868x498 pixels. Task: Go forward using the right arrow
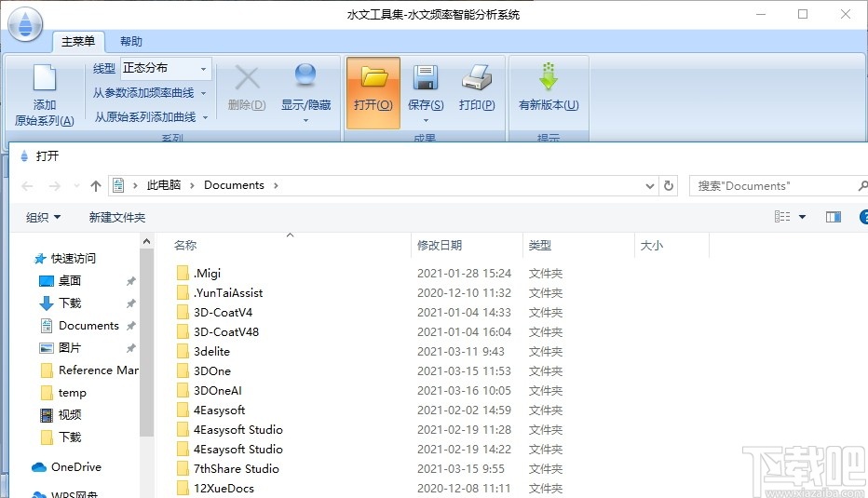click(54, 186)
